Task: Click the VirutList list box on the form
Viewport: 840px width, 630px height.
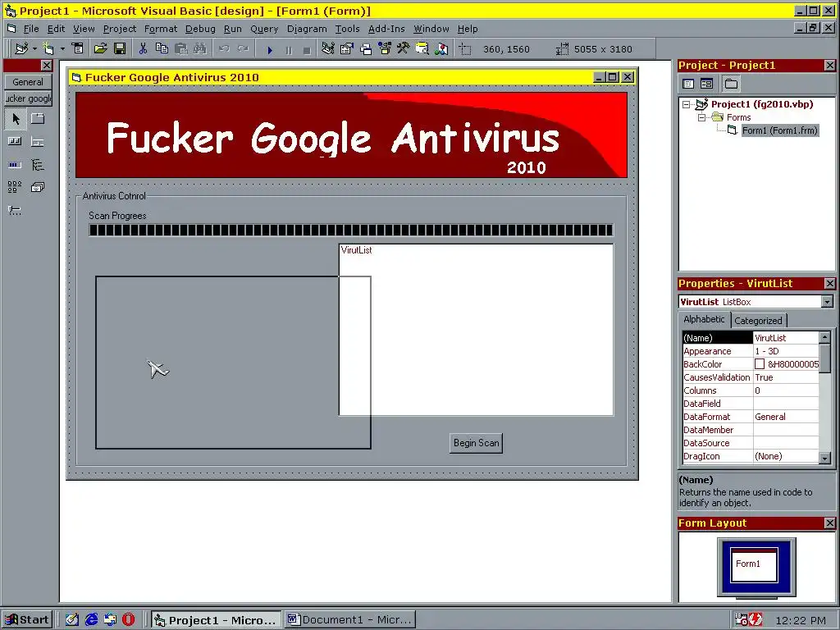Action: 477,330
